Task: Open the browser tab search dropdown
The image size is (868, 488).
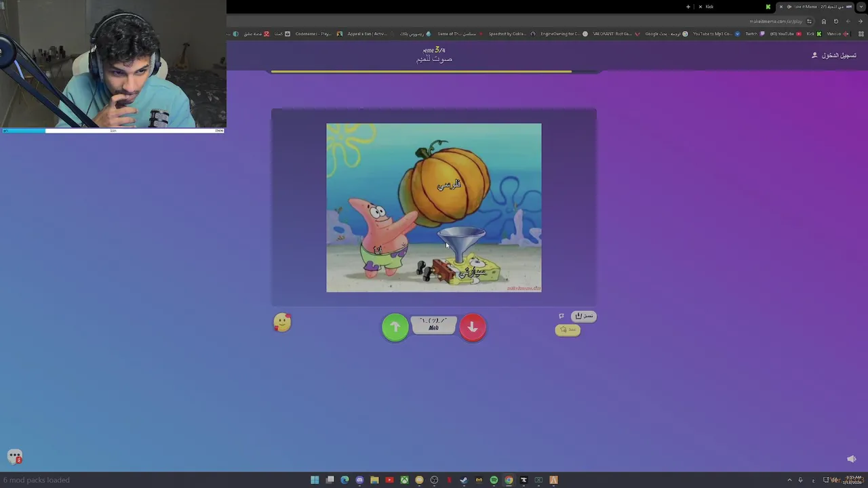Action: click(x=861, y=7)
